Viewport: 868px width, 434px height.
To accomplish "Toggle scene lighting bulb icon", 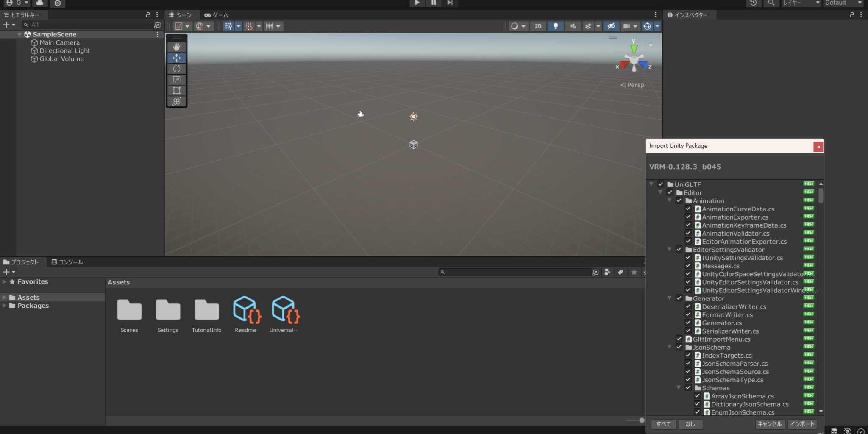I will 556,26.
